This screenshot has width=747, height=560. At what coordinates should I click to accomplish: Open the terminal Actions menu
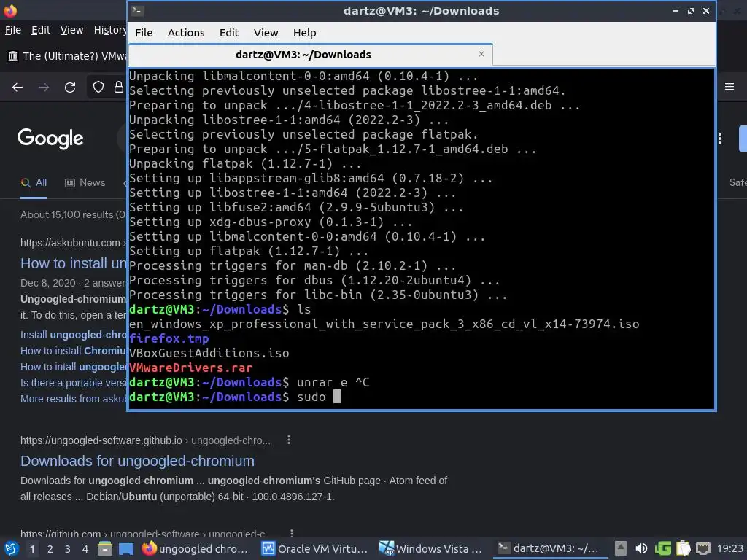tap(186, 32)
